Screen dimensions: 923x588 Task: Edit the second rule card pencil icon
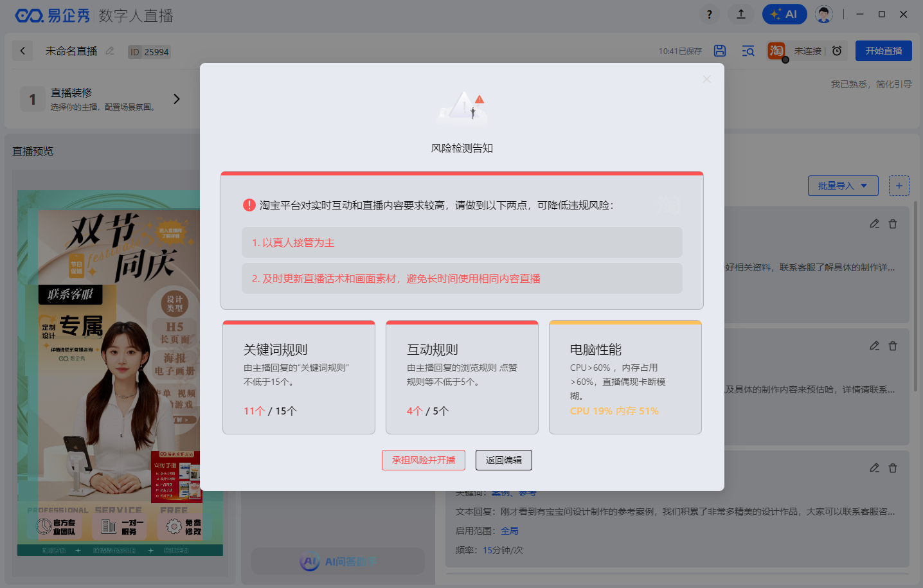tap(874, 346)
